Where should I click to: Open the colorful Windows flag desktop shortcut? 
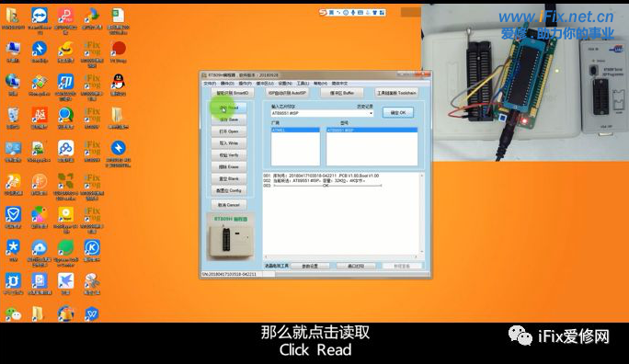coord(40,85)
